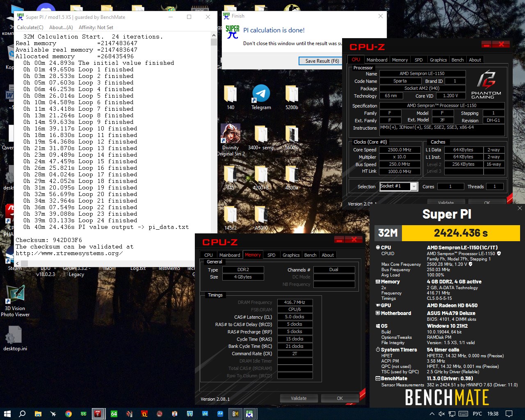Open About tab in upper CPU-Z window
The height and width of the screenshot is (420, 525).
475,59
